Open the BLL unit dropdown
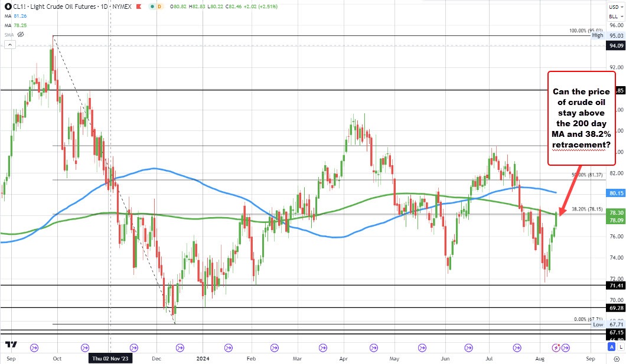This screenshot has height=364, width=626. [615, 17]
